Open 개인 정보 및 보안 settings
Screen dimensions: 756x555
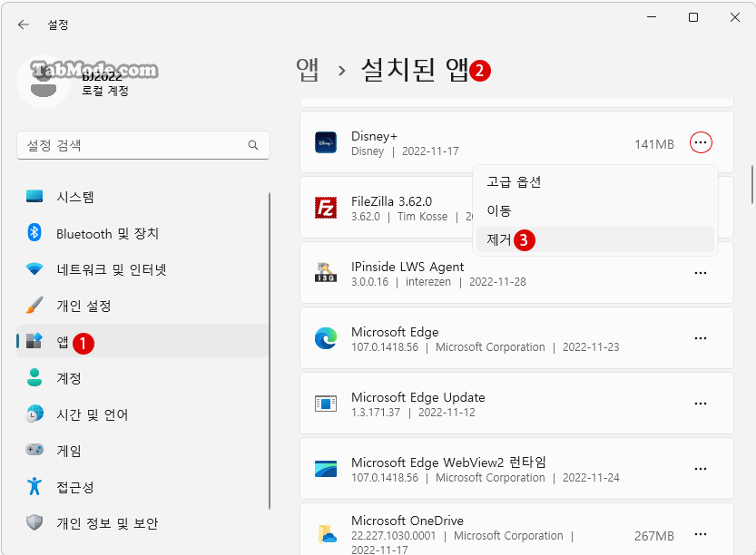pos(142,523)
